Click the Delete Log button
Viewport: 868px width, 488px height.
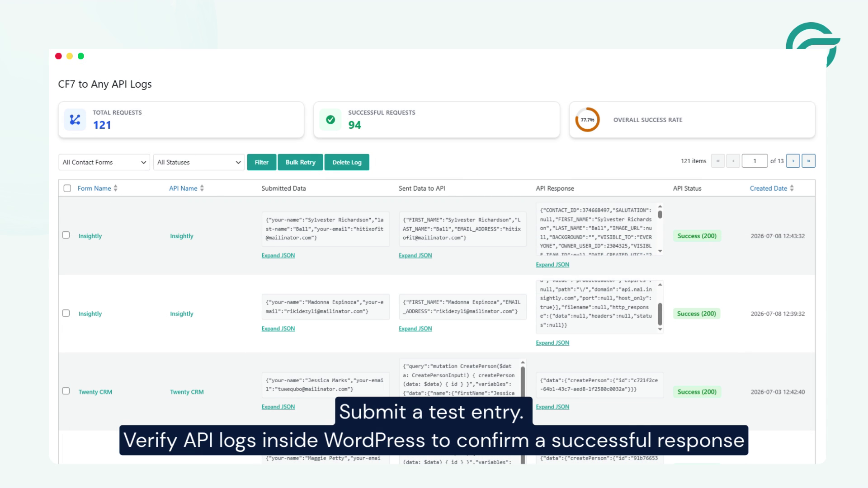pyautogui.click(x=347, y=162)
